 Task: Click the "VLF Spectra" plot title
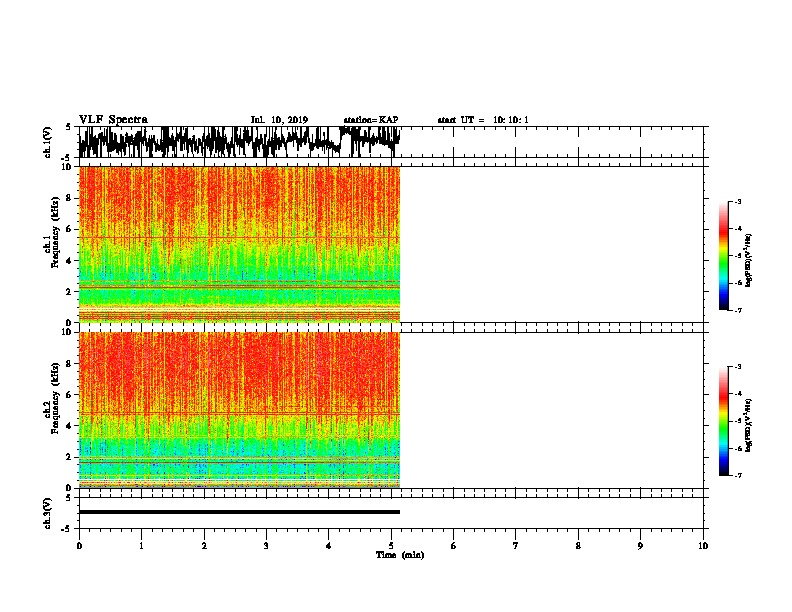pos(113,120)
